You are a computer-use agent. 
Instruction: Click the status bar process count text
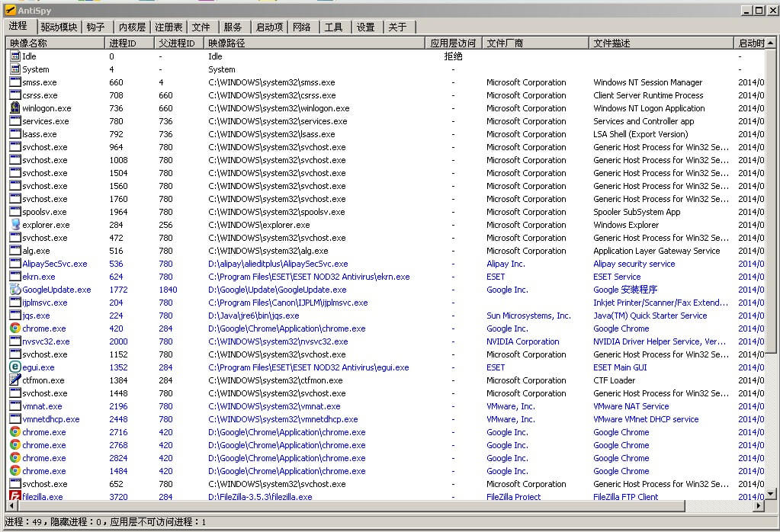coord(24,521)
